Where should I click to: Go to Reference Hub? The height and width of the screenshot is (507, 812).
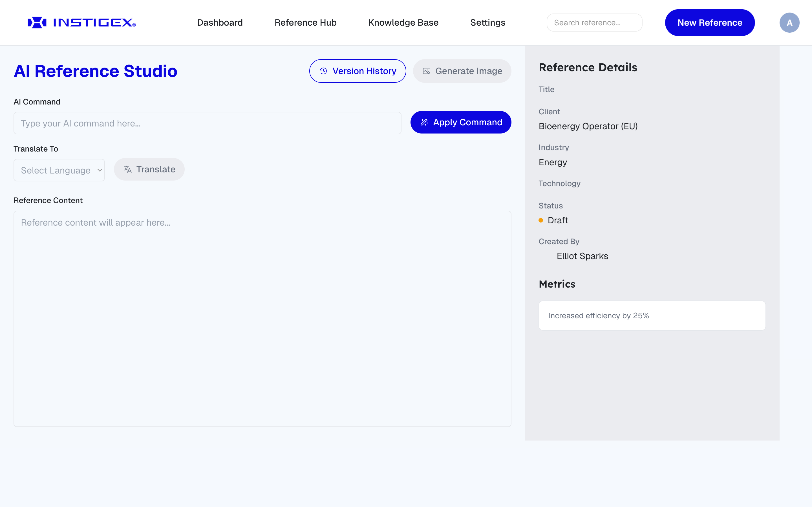[305, 23]
